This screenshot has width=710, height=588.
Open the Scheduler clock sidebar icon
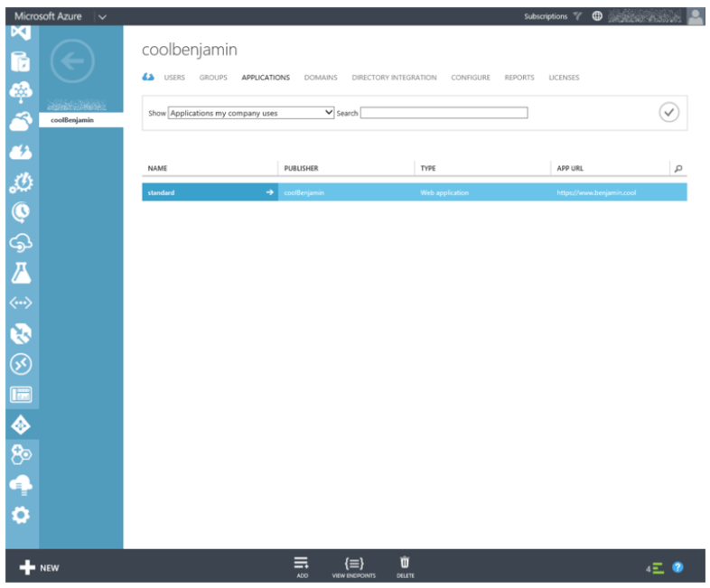[x=21, y=212]
